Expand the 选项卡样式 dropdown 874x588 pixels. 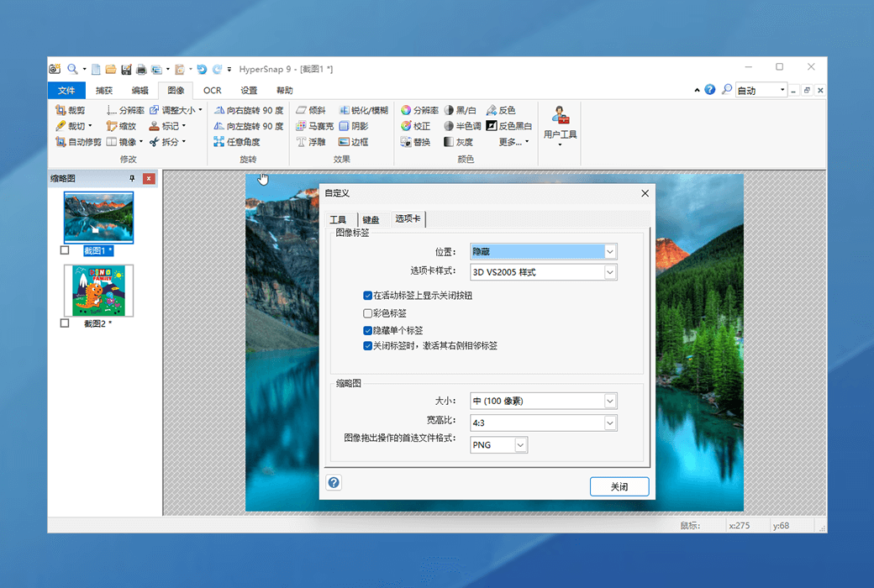(610, 272)
